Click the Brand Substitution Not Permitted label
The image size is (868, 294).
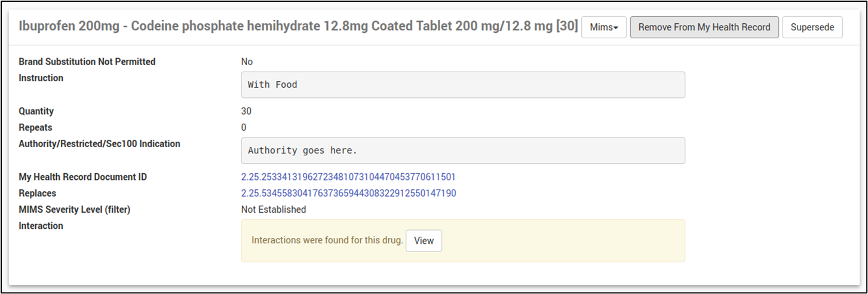[x=87, y=62]
